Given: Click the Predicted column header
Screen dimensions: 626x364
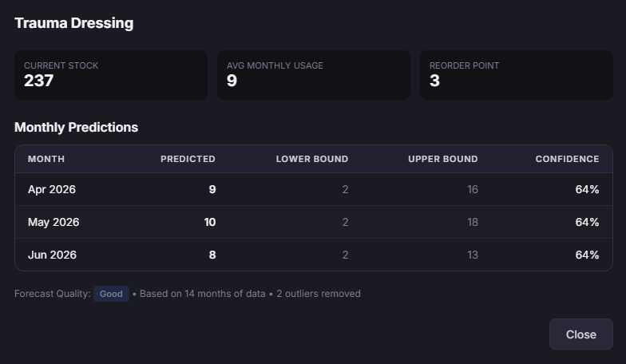Looking at the screenshot, I should [x=188, y=159].
